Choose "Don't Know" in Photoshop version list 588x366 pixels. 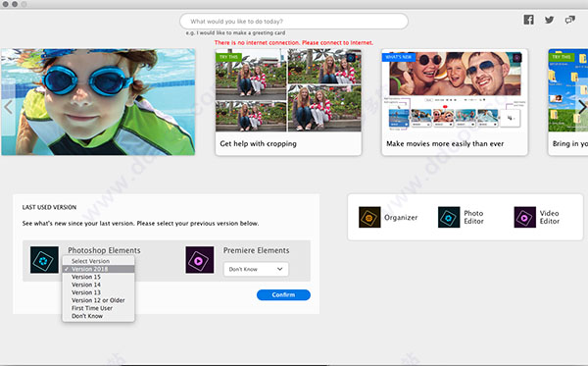click(98, 316)
